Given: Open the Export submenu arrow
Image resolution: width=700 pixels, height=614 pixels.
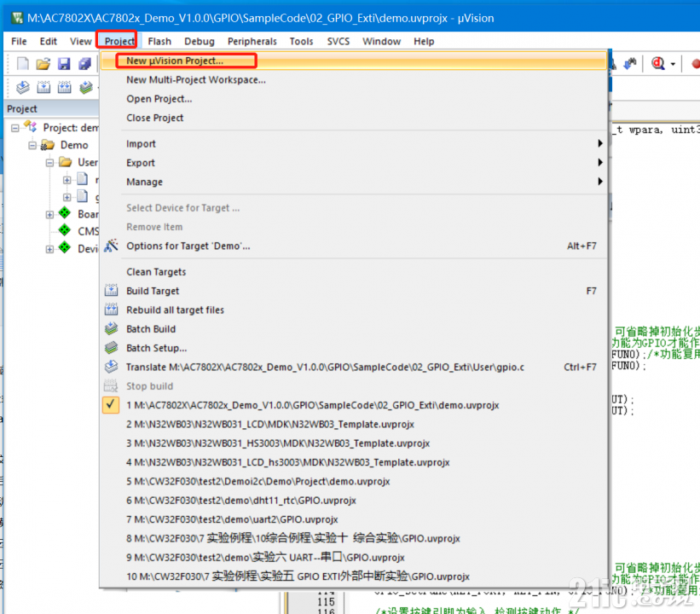Looking at the screenshot, I should [600, 163].
